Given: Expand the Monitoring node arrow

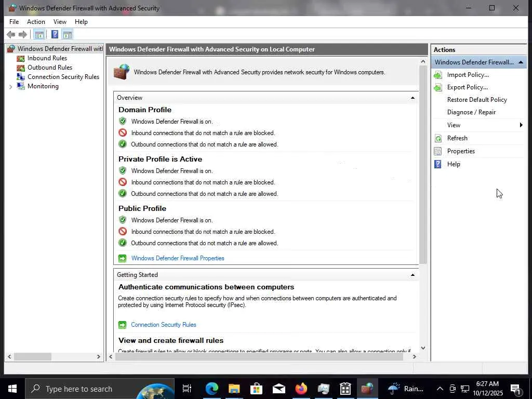Looking at the screenshot, I should pyautogui.click(x=10, y=87).
